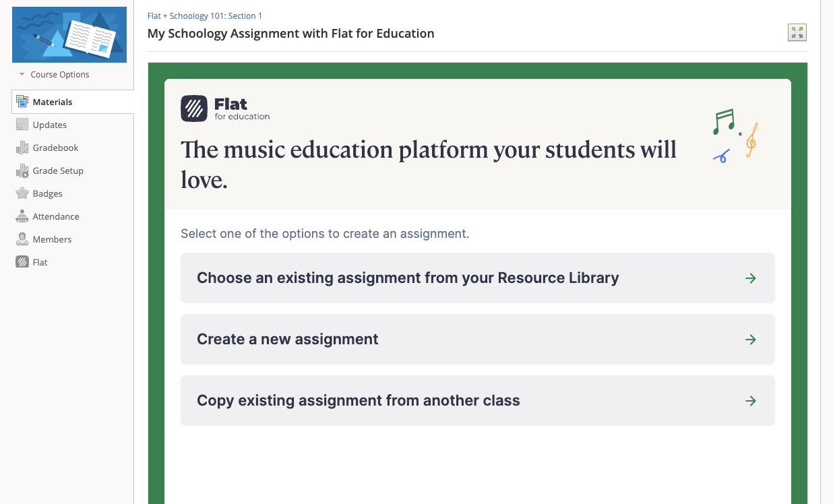Open the Flat app icon in sidebar
The image size is (833, 504).
tap(22, 261)
